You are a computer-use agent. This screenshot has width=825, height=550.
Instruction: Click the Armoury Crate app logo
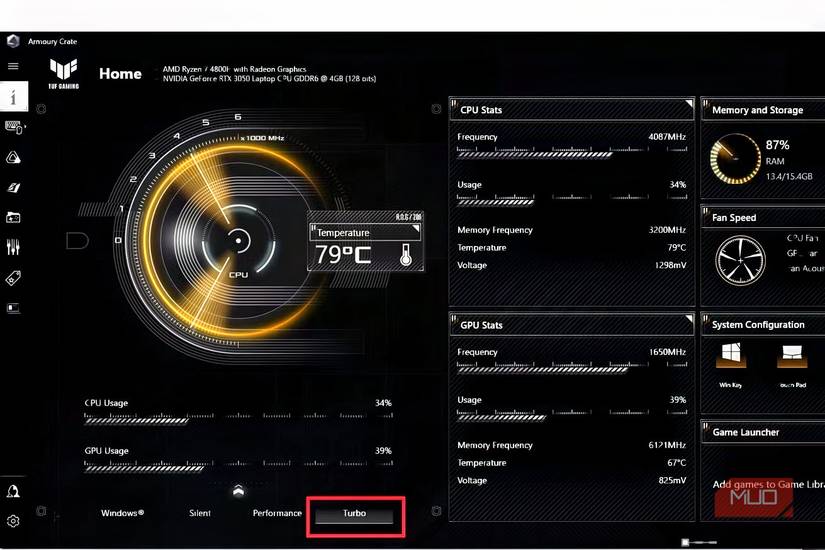[x=13, y=41]
